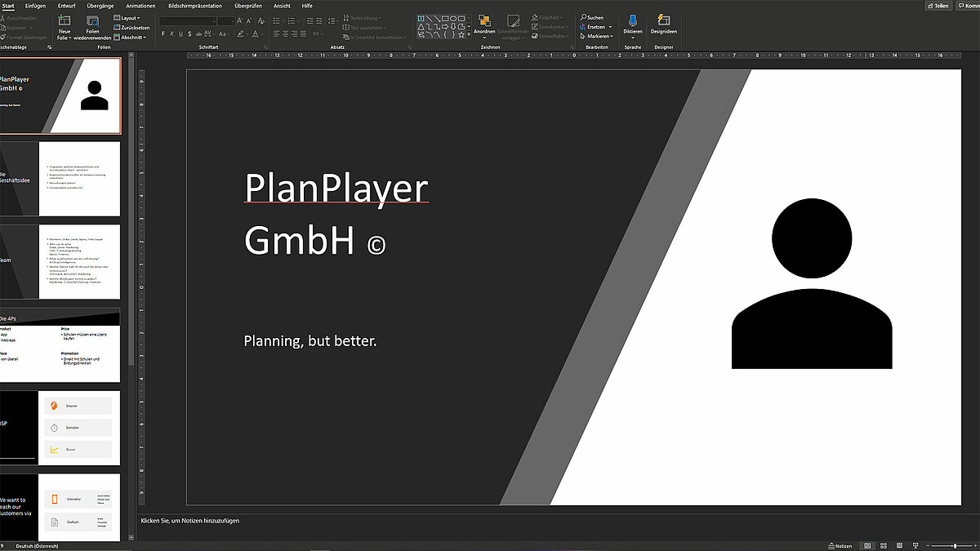Toggle the Notizen pane
This screenshot has height=551, width=980.
click(x=840, y=545)
